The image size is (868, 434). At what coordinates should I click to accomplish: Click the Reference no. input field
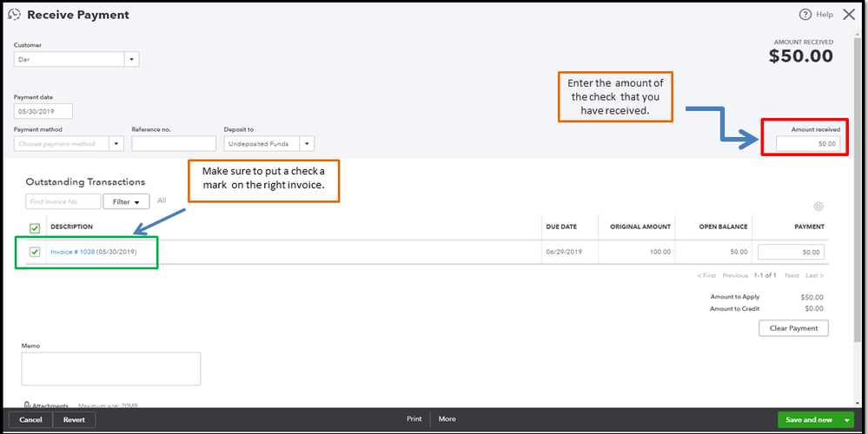tap(174, 144)
